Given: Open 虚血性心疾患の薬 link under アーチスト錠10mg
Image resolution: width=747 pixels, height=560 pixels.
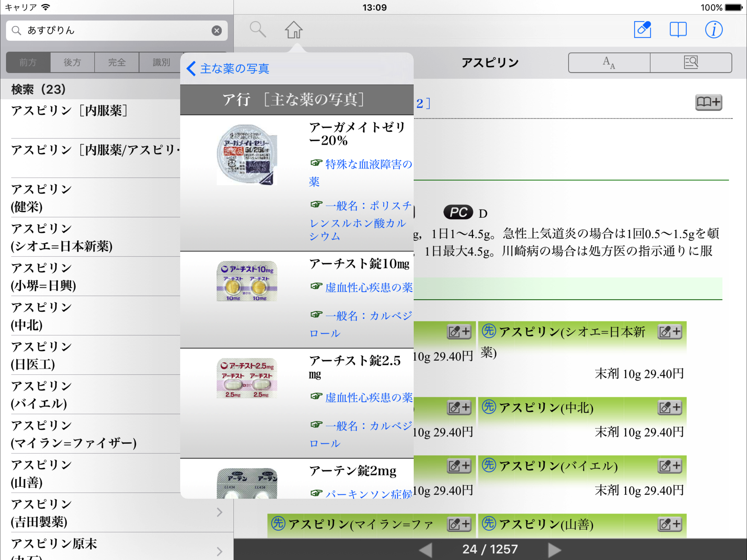Looking at the screenshot, I should pos(368,287).
